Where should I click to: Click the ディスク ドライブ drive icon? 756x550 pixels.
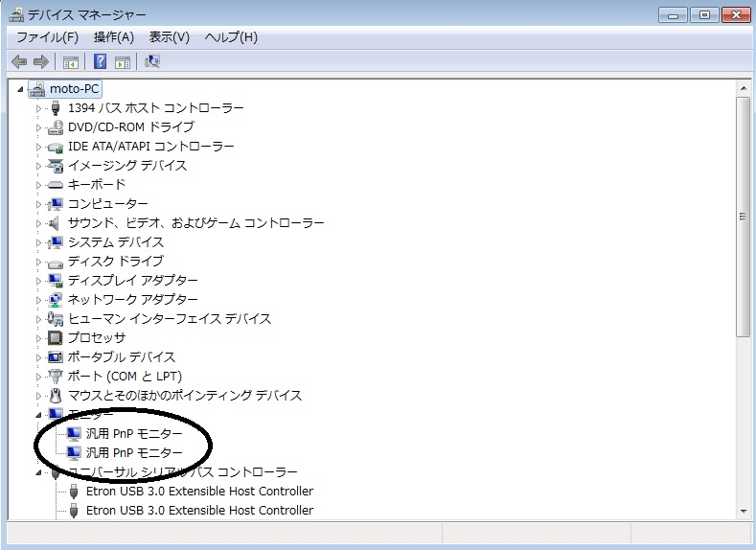(x=56, y=264)
